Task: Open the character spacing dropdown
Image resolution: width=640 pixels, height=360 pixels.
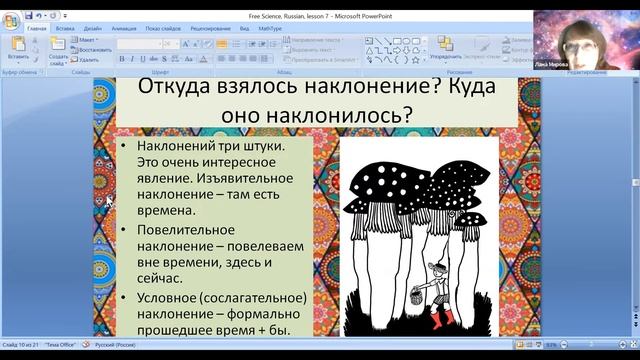Action: [175, 59]
